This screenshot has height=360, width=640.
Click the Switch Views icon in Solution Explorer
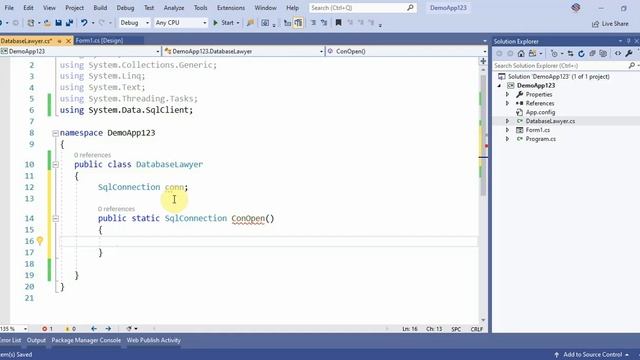(x=532, y=53)
